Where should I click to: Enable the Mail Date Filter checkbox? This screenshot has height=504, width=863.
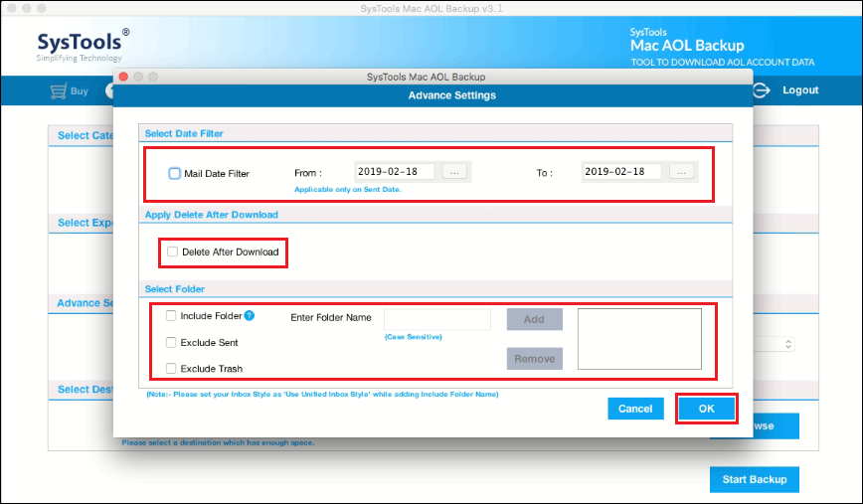[174, 173]
